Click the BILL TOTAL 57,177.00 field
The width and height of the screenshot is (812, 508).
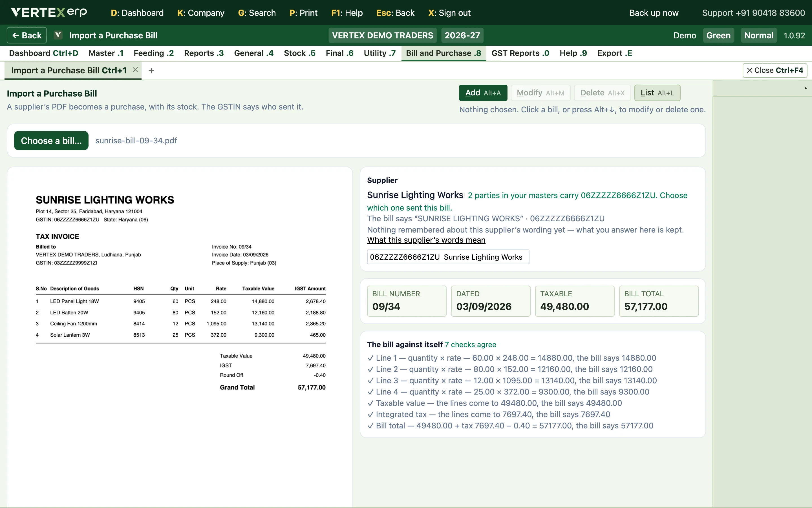659,301
